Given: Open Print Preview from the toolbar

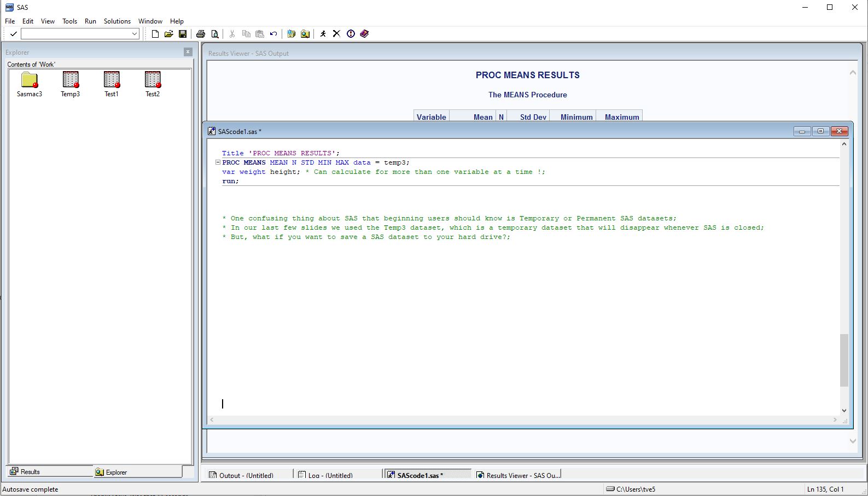Looking at the screenshot, I should click(x=215, y=34).
